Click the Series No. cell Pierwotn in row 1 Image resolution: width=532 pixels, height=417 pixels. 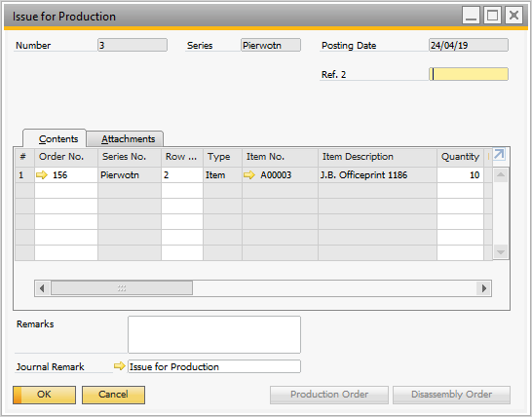click(130, 175)
